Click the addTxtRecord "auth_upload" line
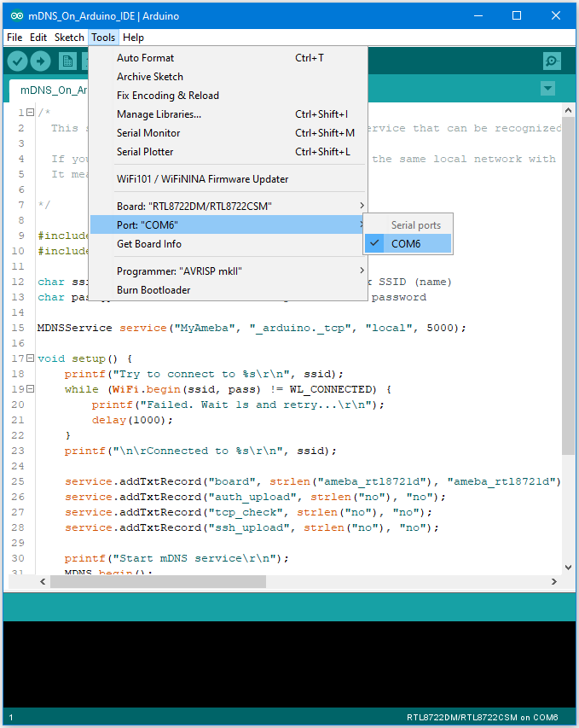Image resolution: width=579 pixels, height=728 pixels. [255, 497]
